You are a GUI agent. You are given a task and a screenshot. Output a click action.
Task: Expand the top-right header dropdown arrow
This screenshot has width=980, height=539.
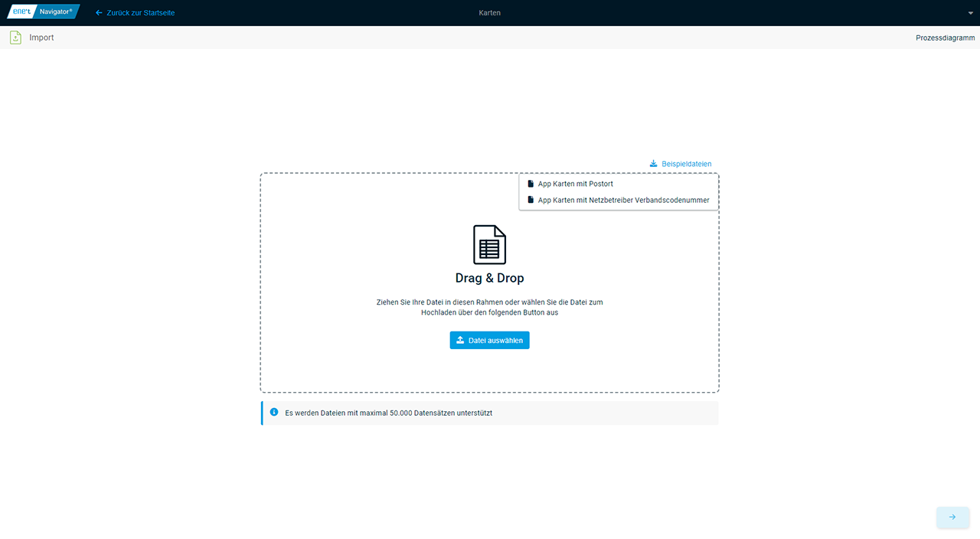[971, 14]
